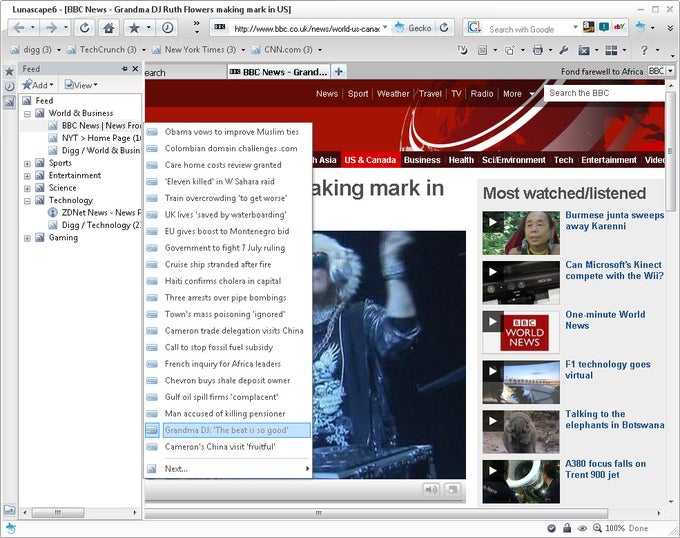
Task: Open the History clock icon in toolbar
Action: pos(167,28)
